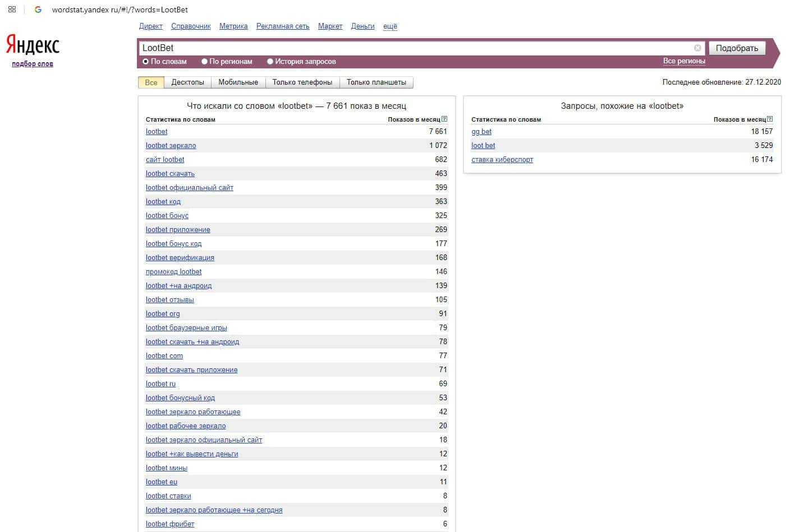The height and width of the screenshot is (532, 790).
Task: Click the grid icon at top left
Action: [x=12, y=10]
